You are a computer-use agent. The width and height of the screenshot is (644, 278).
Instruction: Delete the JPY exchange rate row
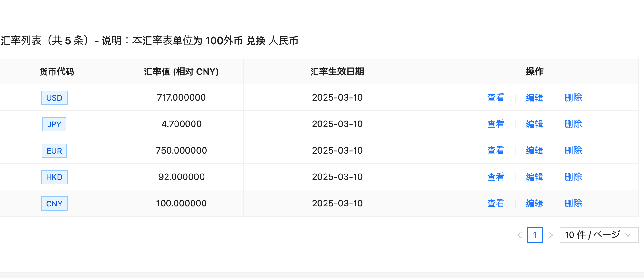point(573,124)
